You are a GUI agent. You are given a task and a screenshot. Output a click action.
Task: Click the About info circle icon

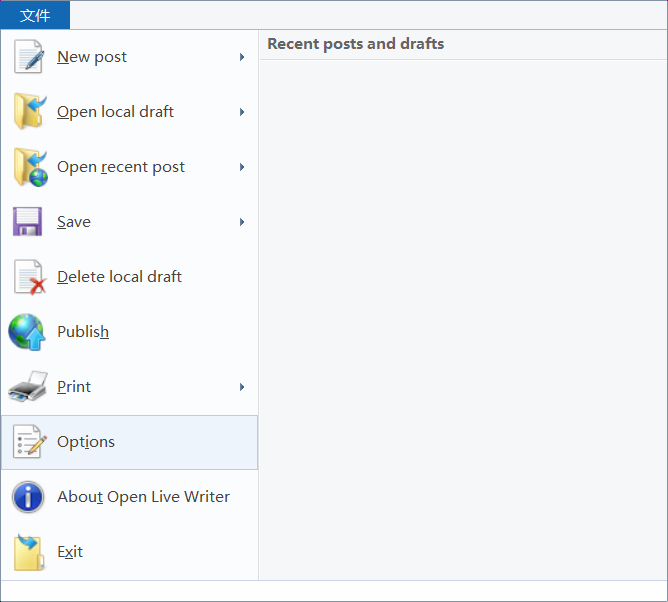point(28,497)
